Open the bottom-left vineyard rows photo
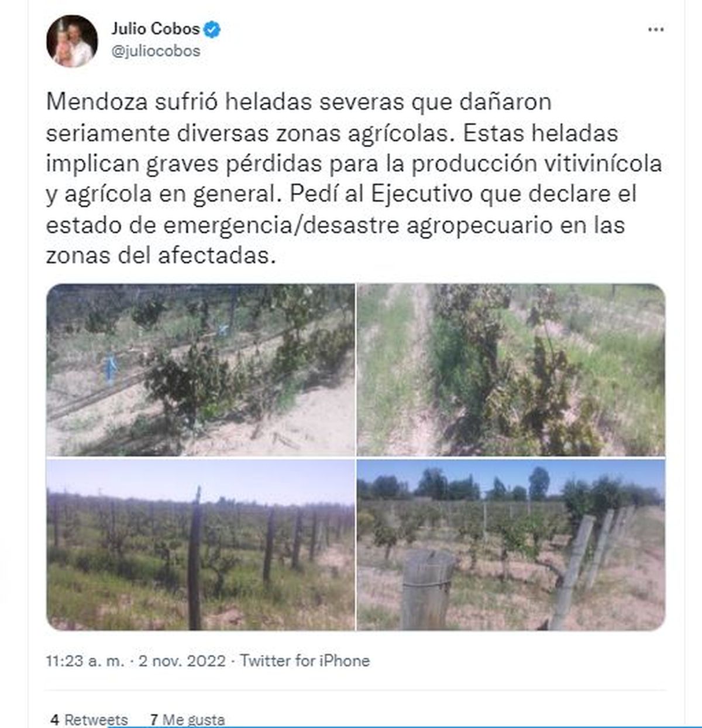The image size is (702, 728). (200, 544)
